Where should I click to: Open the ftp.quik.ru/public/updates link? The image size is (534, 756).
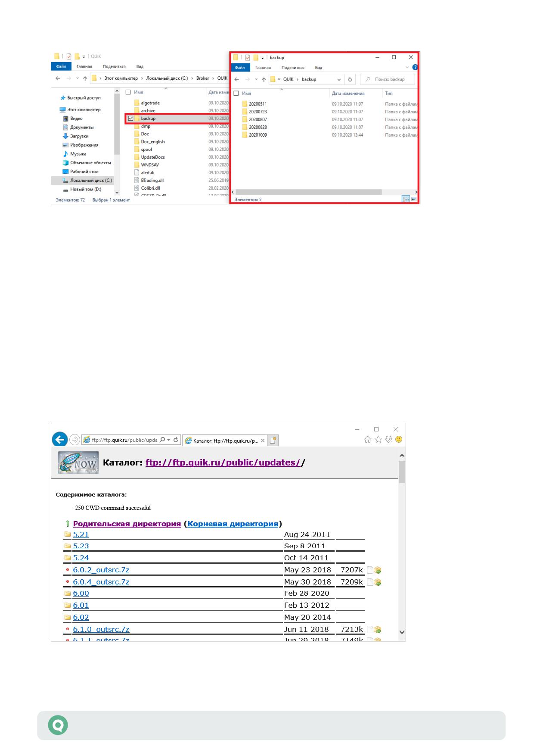click(x=223, y=462)
